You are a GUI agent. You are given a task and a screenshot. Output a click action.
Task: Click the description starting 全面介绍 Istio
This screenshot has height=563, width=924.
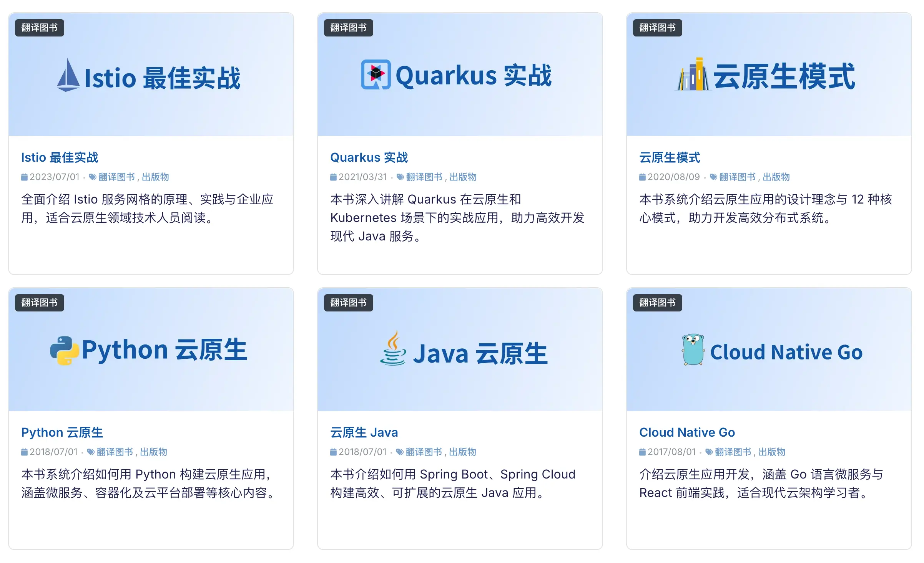[147, 209]
